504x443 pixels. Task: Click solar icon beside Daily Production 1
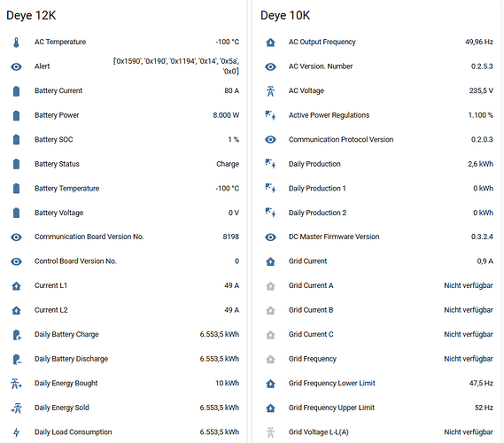click(271, 189)
